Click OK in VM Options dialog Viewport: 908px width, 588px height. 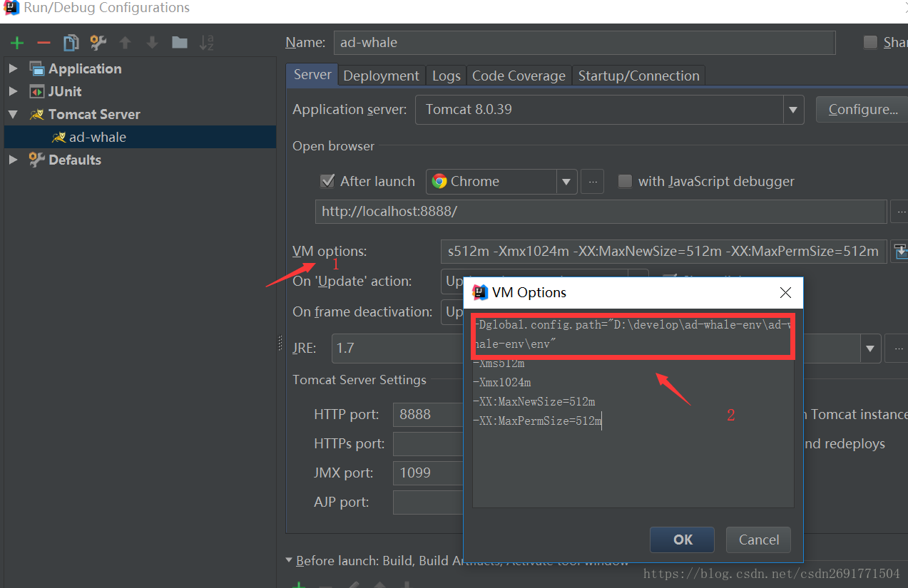click(x=682, y=540)
